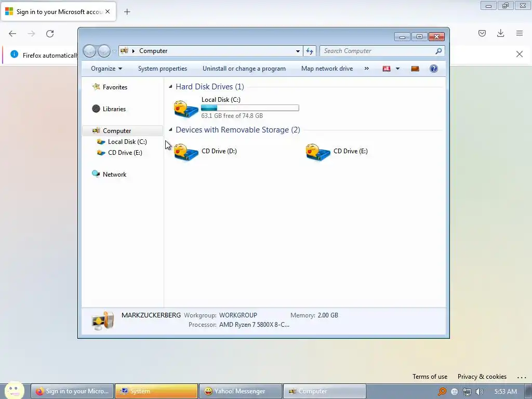Close the Microsoft account Firefox tab
The image size is (532, 399).
[108, 11]
